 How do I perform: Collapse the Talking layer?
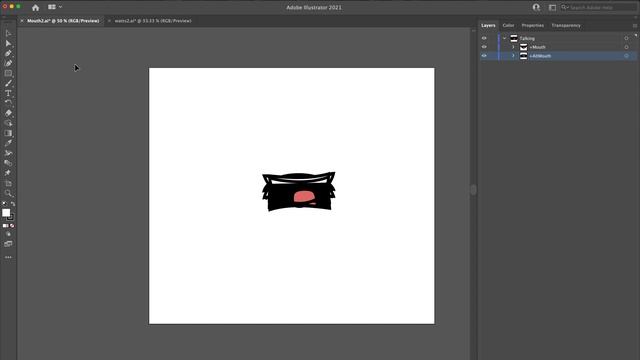[504, 38]
